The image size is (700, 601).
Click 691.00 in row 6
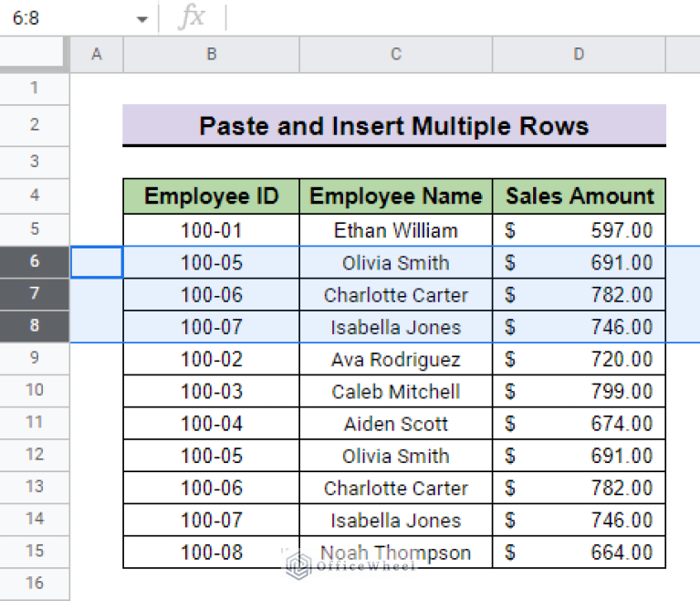[579, 262]
